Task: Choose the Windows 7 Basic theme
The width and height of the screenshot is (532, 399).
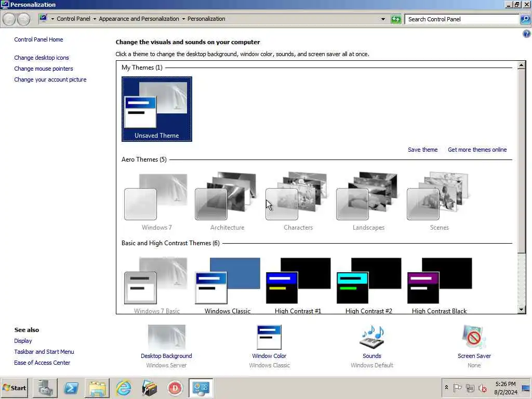Action: pyautogui.click(x=156, y=285)
